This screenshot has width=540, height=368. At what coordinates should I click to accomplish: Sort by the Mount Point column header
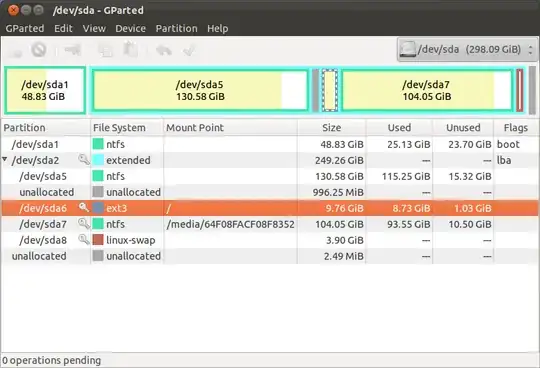[230, 128]
